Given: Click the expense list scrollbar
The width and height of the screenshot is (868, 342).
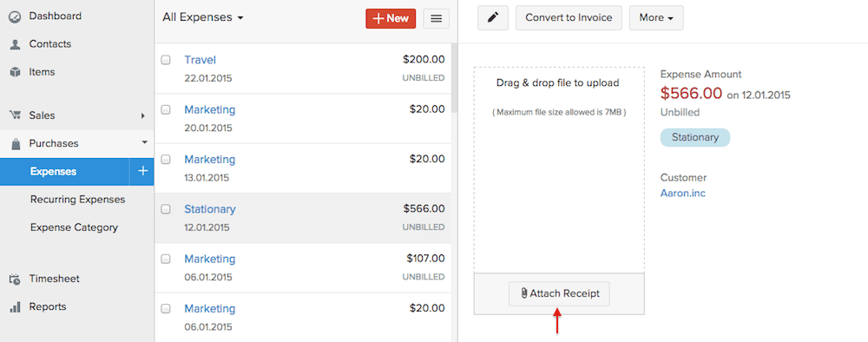Looking at the screenshot, I should [x=455, y=77].
